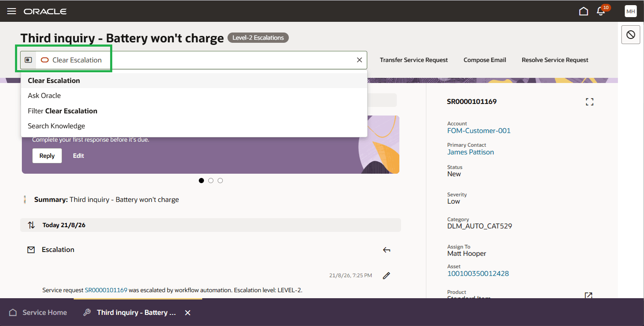Toggle the activity feed sort order

point(31,225)
